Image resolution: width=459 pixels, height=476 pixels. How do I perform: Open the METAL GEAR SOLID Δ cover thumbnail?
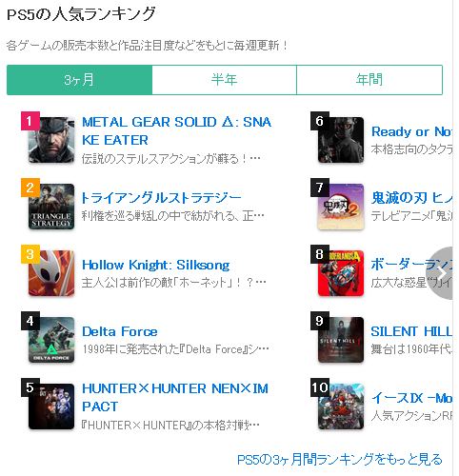[51, 140]
